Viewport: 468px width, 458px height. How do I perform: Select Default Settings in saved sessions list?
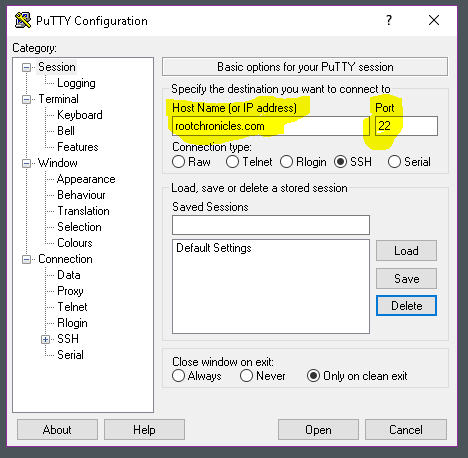coord(214,248)
